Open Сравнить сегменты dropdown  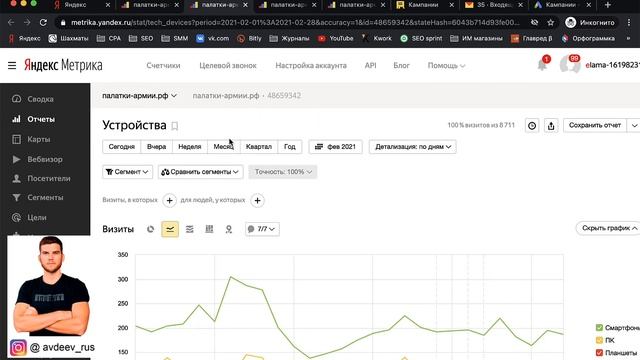click(x=200, y=172)
